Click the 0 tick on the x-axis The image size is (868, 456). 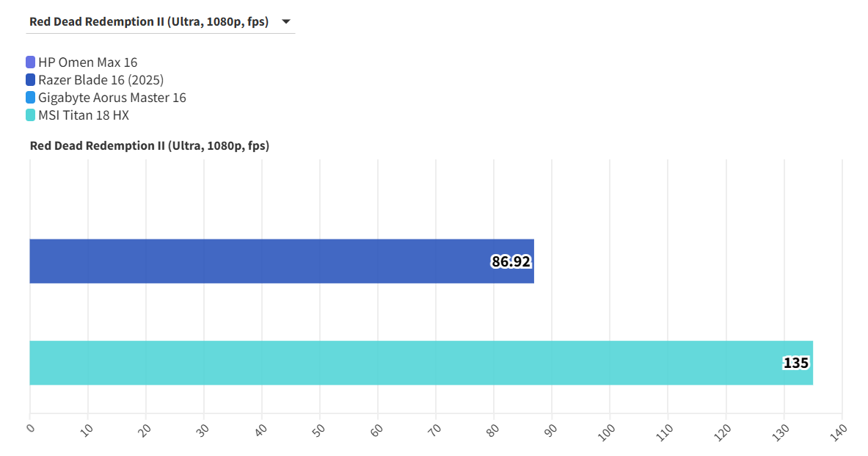click(31, 428)
